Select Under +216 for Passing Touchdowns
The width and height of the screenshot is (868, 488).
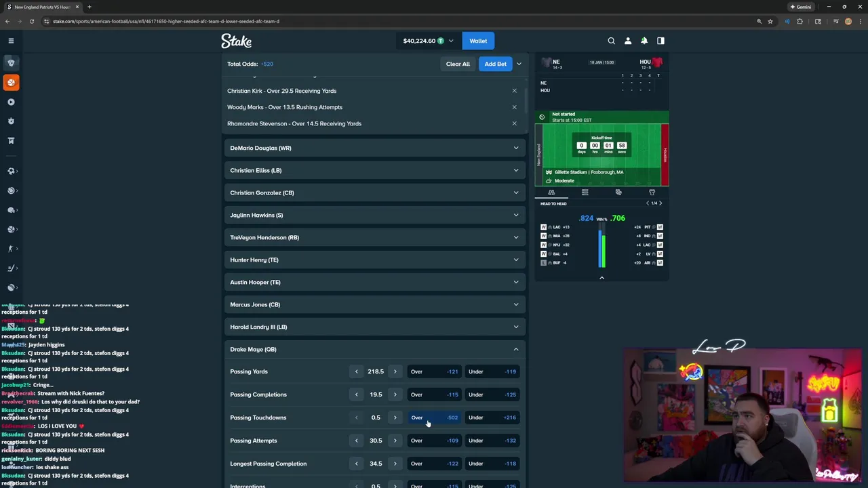(492, 418)
